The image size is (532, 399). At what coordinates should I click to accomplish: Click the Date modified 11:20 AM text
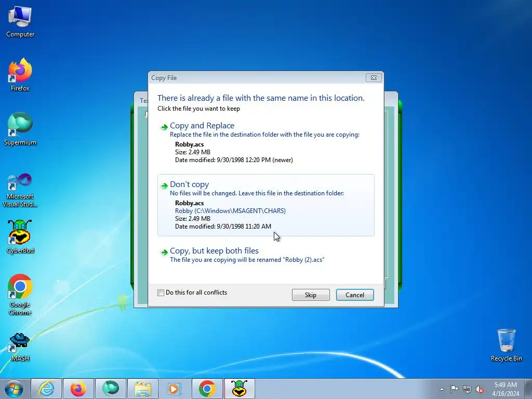tap(223, 227)
